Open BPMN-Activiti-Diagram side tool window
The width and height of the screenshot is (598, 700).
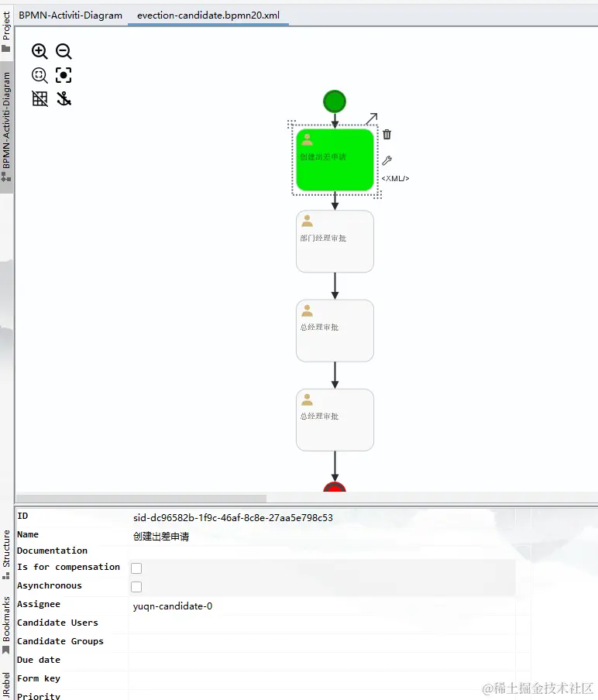pos(7,127)
